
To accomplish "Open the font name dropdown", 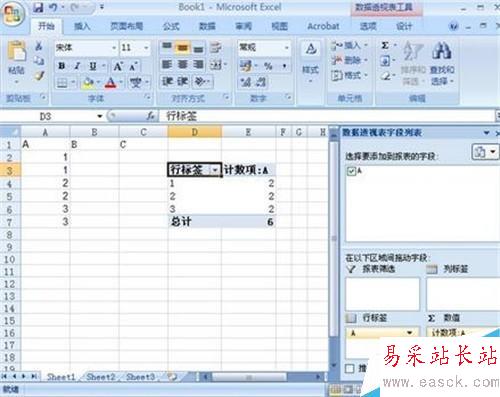I will pos(114,48).
